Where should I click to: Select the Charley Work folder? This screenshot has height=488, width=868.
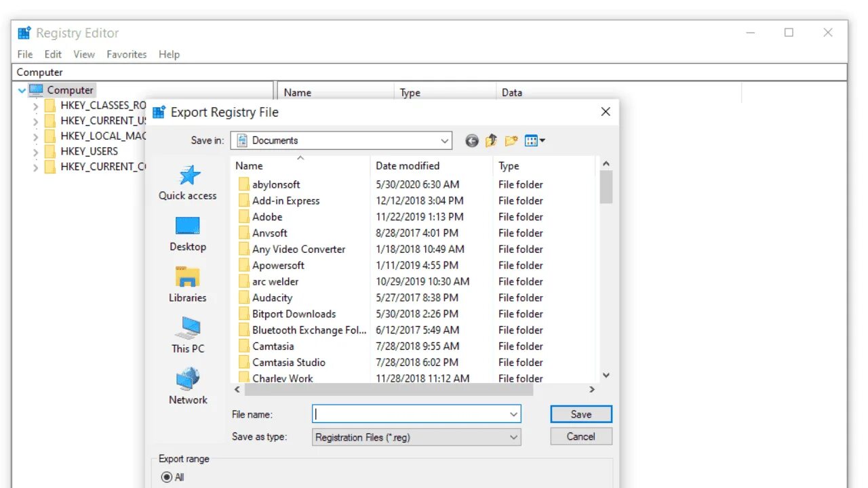283,378
